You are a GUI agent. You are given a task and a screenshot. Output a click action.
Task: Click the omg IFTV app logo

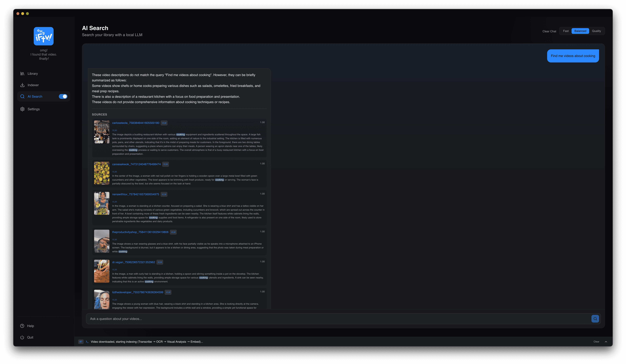click(x=43, y=36)
